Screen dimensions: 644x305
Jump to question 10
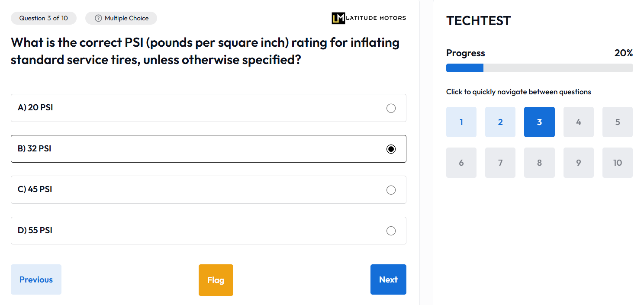[x=617, y=163]
